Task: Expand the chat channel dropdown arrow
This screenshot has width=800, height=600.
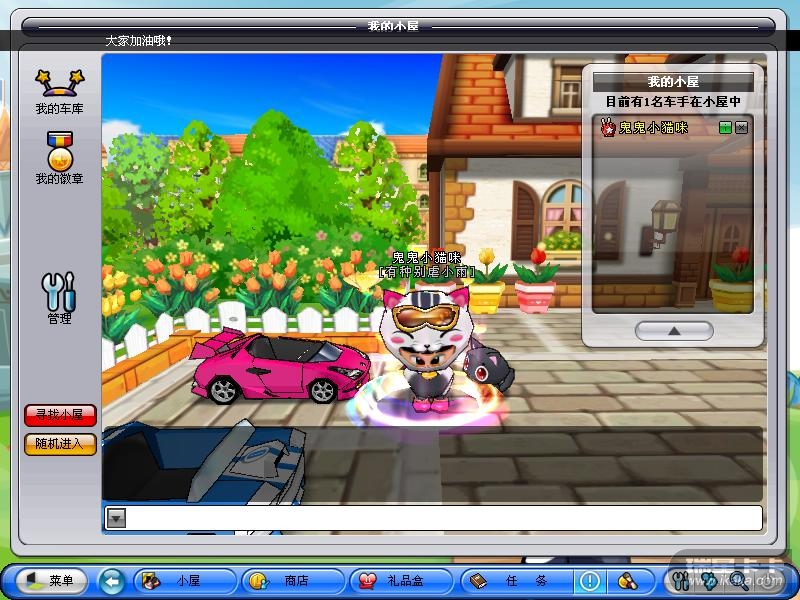Action: (x=116, y=518)
